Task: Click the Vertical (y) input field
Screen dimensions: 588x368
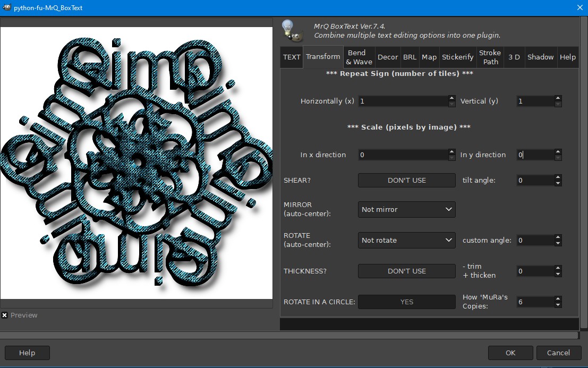Action: pos(535,101)
